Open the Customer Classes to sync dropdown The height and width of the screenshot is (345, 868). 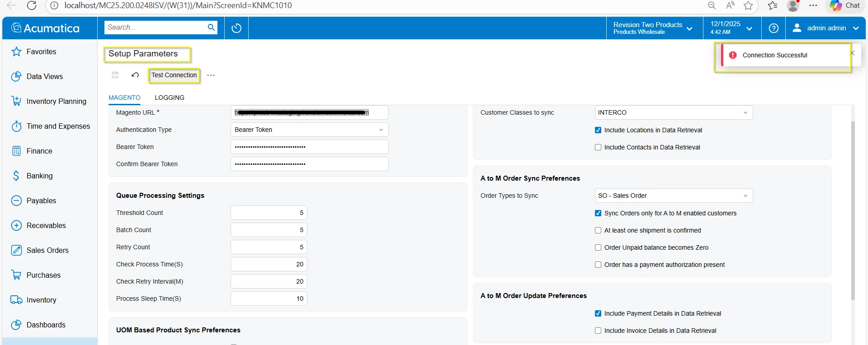coord(674,112)
